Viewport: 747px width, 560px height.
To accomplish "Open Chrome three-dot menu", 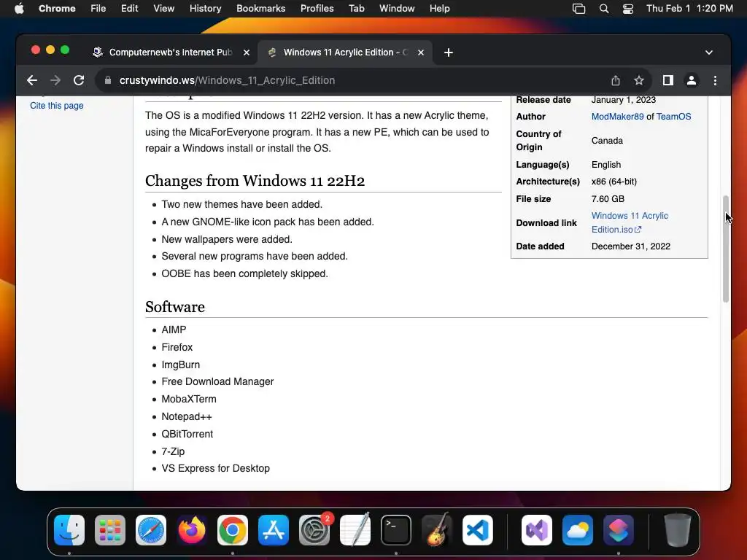I will click(715, 80).
